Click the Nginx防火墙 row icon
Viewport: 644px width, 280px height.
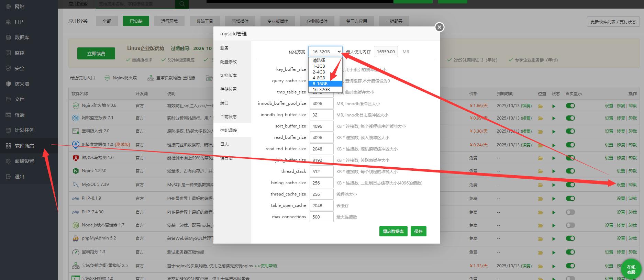76,106
